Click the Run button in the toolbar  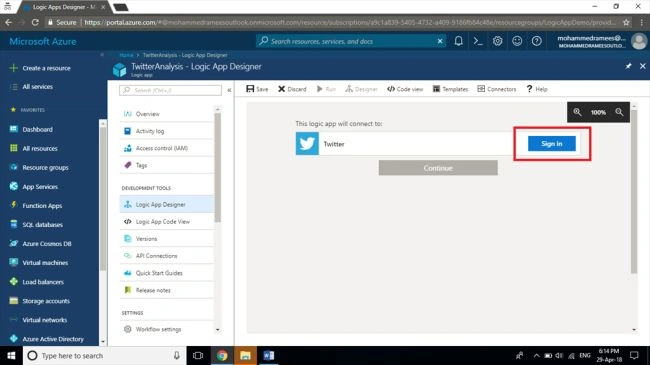click(326, 89)
